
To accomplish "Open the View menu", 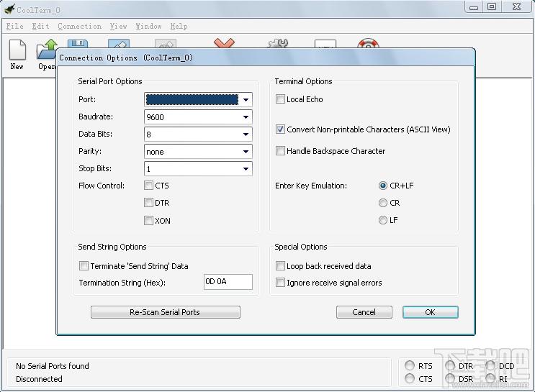I will pyautogui.click(x=118, y=26).
